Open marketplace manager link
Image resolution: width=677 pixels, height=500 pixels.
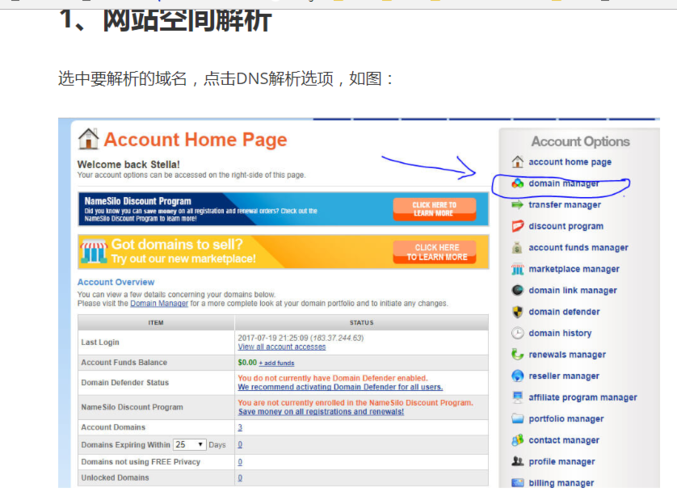[x=574, y=269]
